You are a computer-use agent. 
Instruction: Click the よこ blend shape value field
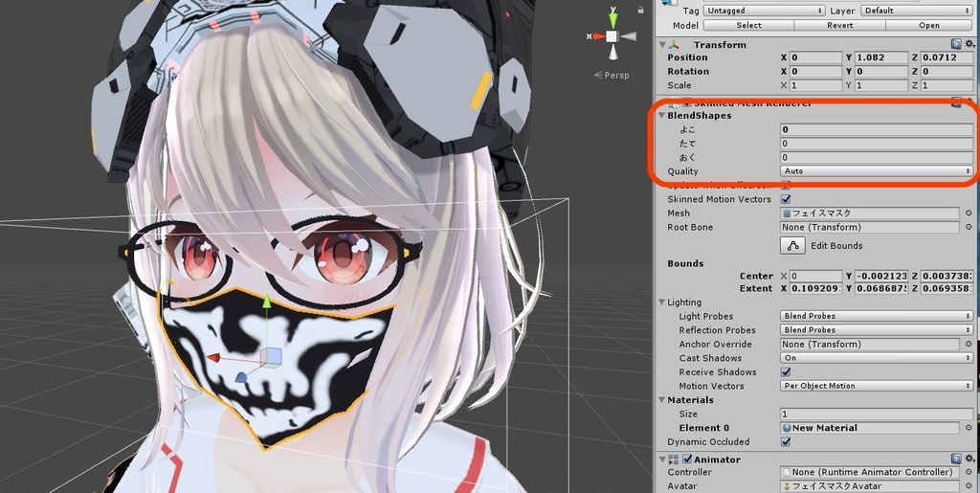877,130
